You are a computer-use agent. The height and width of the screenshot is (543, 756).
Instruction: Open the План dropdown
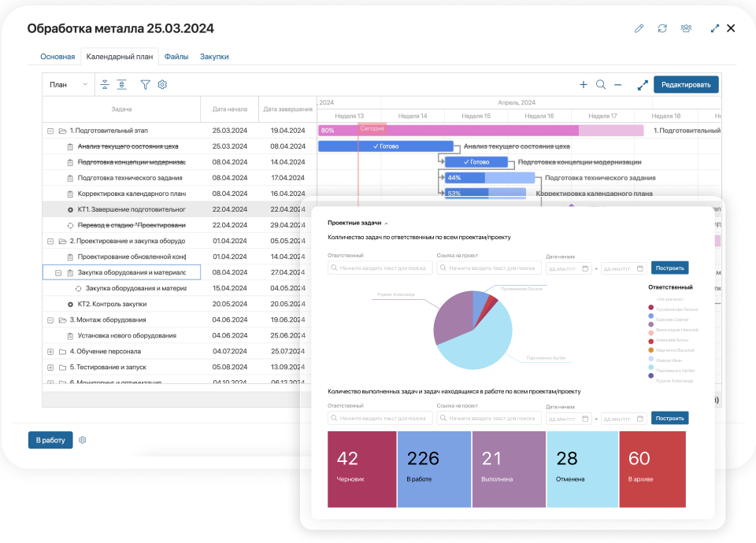tap(68, 85)
